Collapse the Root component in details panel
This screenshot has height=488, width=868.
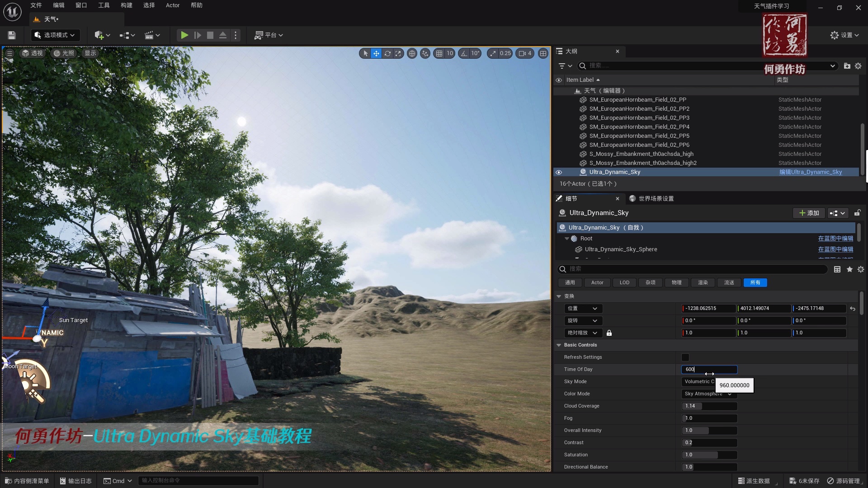click(x=567, y=239)
